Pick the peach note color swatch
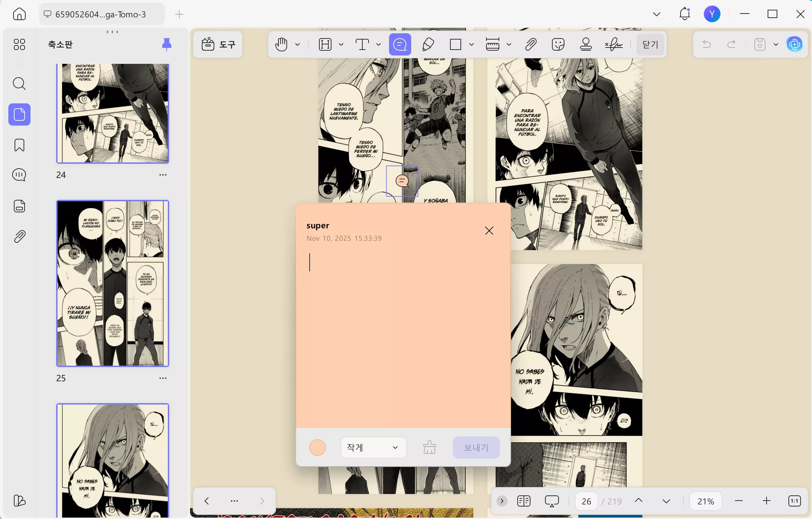The image size is (812, 519). [317, 447]
